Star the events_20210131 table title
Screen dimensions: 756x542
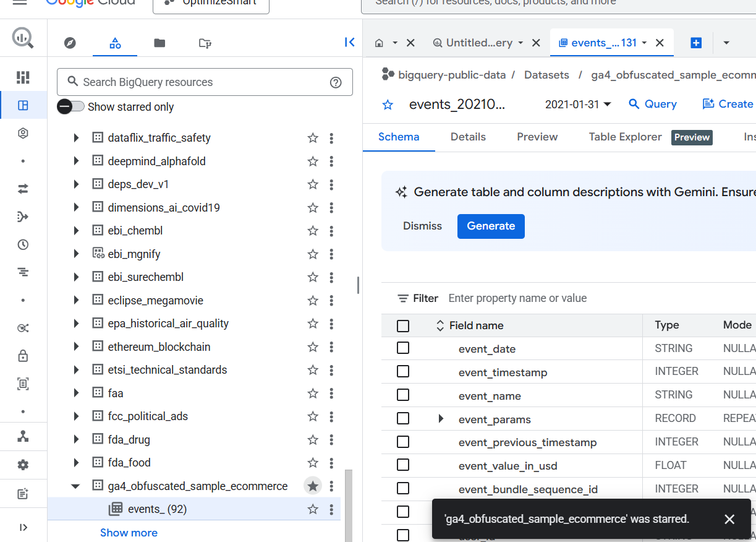point(388,105)
